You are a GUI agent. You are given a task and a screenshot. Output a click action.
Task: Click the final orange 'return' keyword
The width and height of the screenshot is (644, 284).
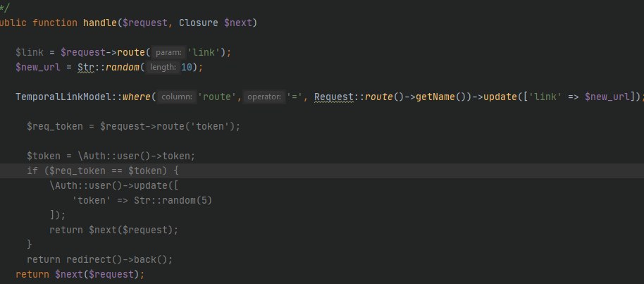coord(32,274)
